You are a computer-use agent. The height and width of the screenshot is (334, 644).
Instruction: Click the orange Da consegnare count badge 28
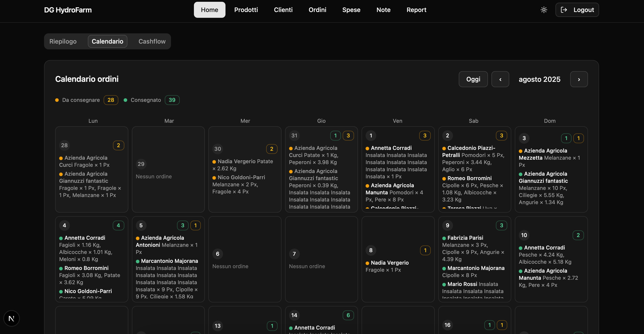[111, 100]
